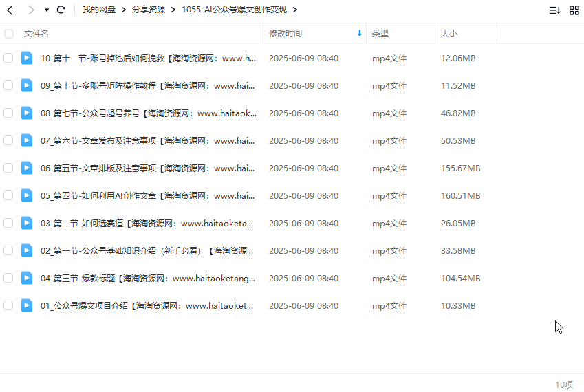The image size is (584, 392).
Task: Switch to grid view
Action: point(574,10)
